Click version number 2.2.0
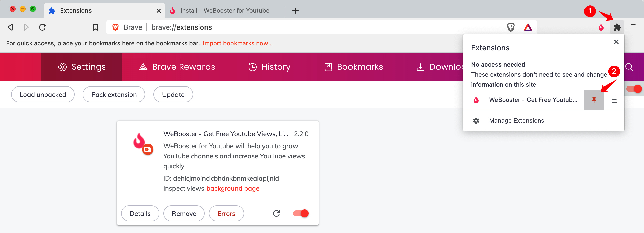Screen dimensions: 644x233 [x=301, y=134]
